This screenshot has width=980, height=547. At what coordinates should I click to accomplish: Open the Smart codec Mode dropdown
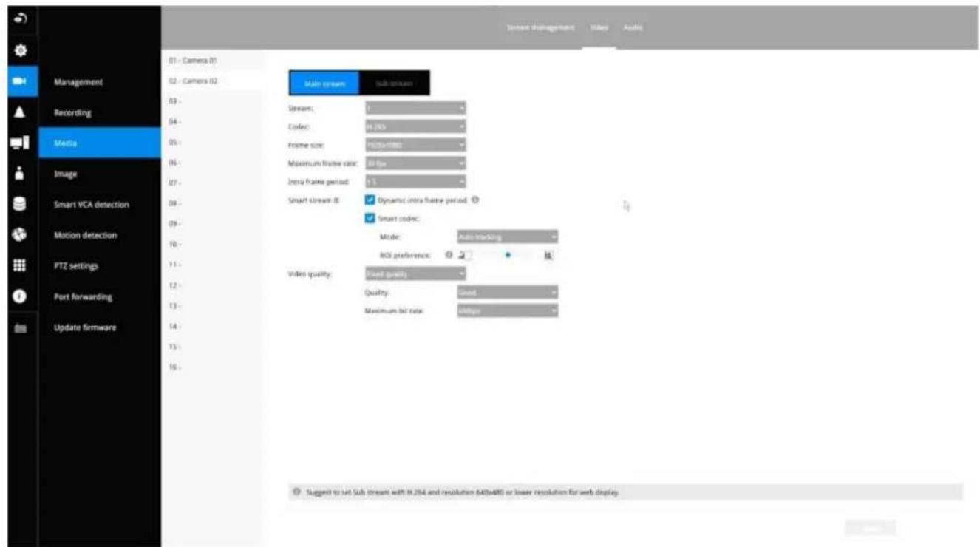508,237
